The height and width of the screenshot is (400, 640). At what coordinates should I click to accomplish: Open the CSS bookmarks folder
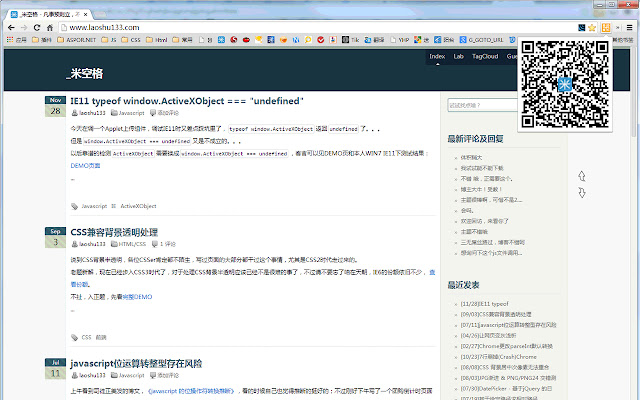pyautogui.click(x=131, y=40)
